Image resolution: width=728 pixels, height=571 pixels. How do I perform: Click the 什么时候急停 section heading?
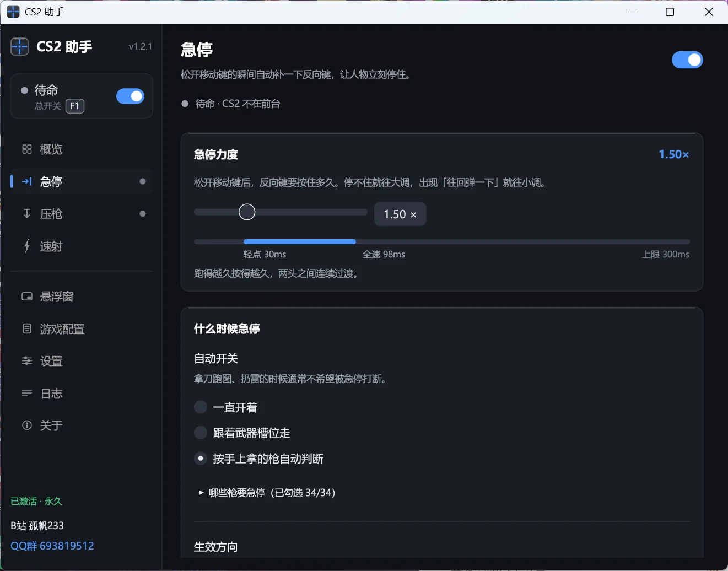coord(227,328)
